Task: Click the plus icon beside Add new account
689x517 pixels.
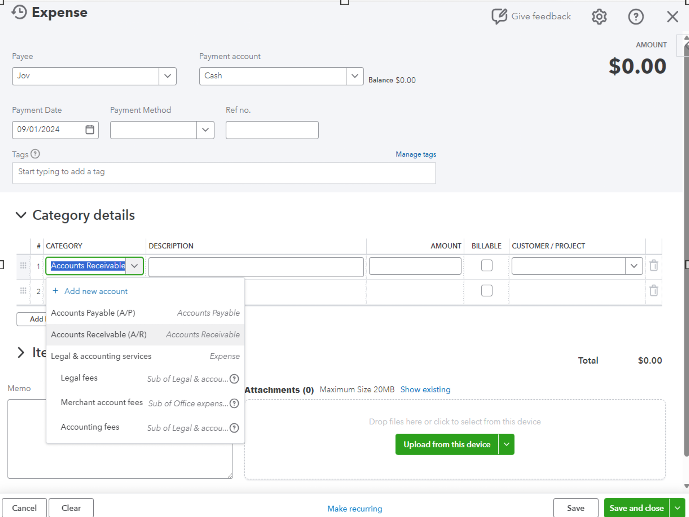Action: (x=55, y=291)
